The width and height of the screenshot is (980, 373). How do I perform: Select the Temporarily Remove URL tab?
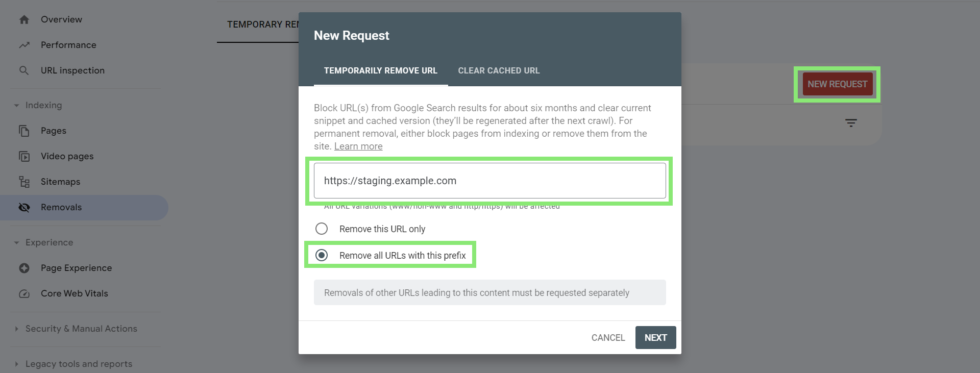(x=381, y=70)
